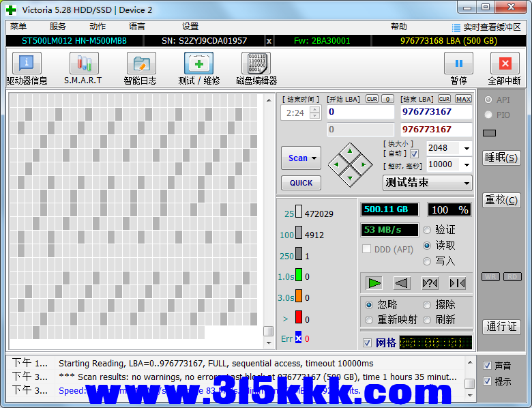The height and width of the screenshot is (408, 532).
Task: Decrease end time with spinner down arrow
Action: (x=315, y=116)
